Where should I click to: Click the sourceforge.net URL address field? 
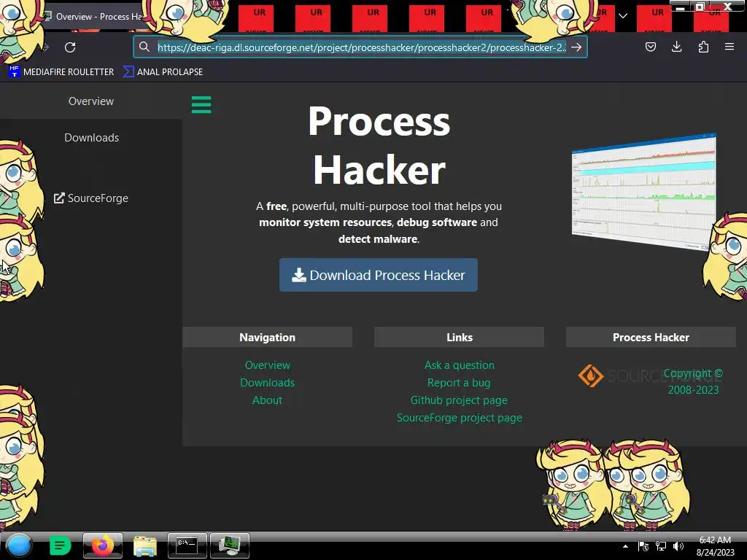[x=362, y=47]
